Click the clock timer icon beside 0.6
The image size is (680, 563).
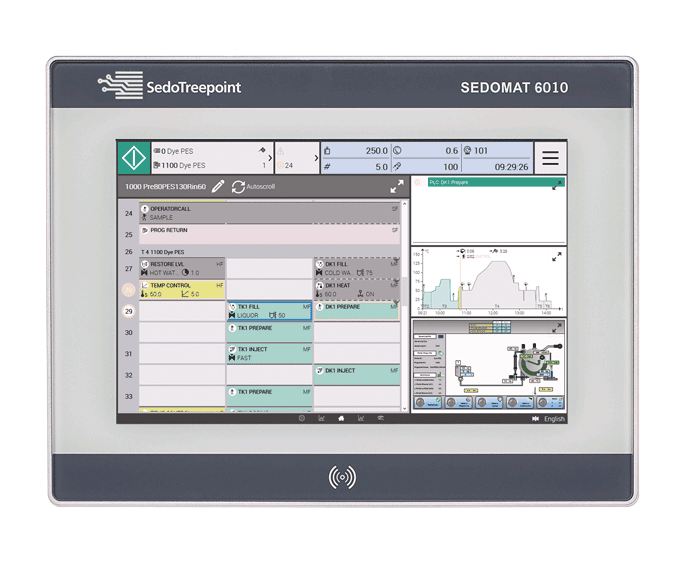(x=397, y=151)
